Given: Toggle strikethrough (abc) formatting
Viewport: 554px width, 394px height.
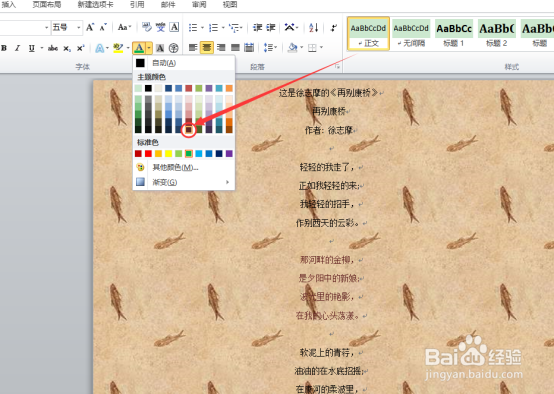Looking at the screenshot, I should [53, 48].
